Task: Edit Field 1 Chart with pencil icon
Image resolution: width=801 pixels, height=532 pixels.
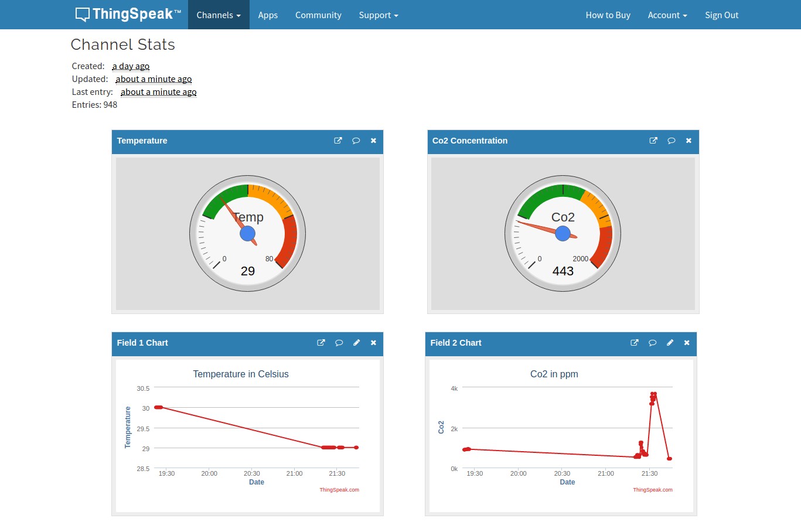Action: coord(356,343)
